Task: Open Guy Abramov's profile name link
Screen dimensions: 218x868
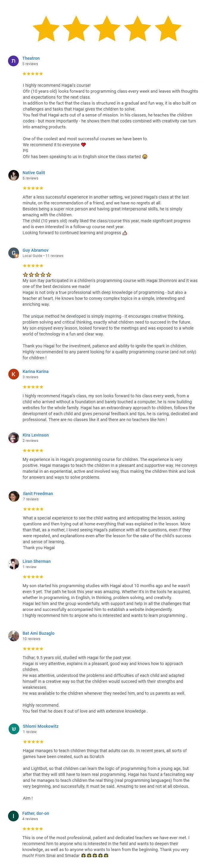Action: [35, 250]
